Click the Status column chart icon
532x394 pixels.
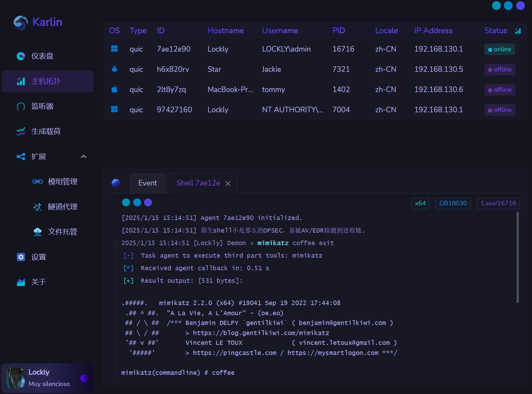coord(518,31)
